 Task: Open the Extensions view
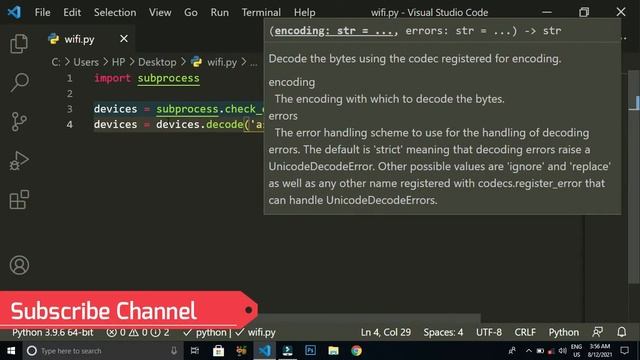pyautogui.click(x=19, y=199)
